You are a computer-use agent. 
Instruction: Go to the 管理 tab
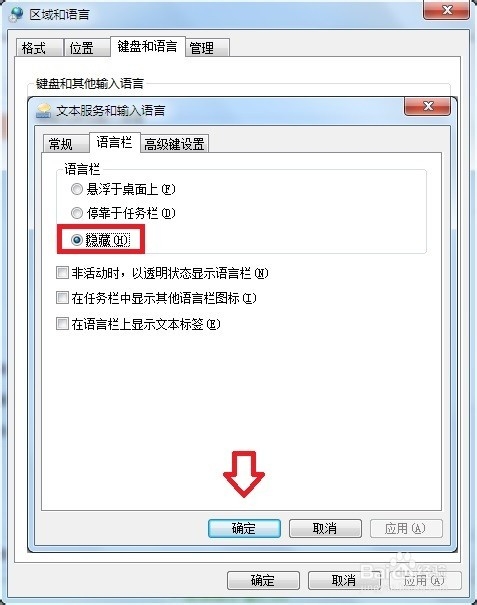coord(208,48)
